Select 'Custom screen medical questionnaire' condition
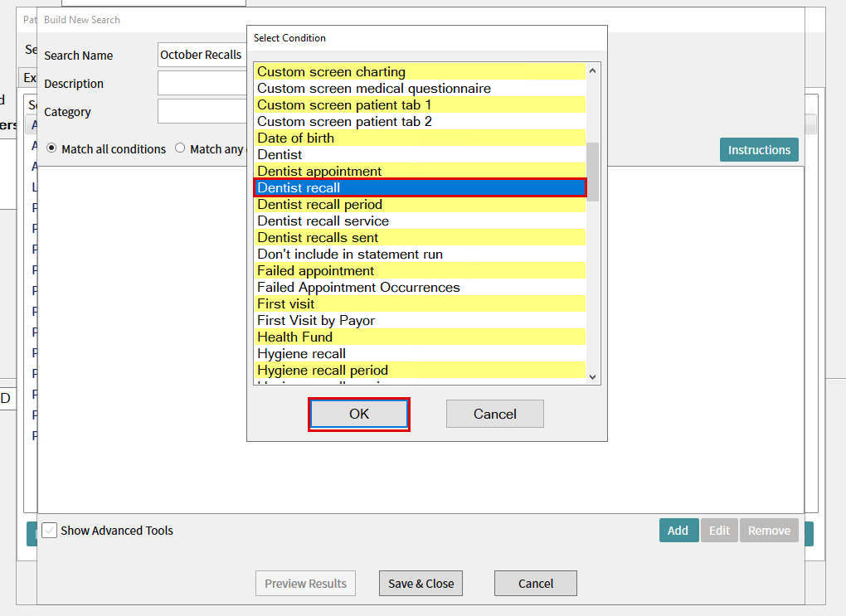This screenshot has width=846, height=616. point(420,89)
